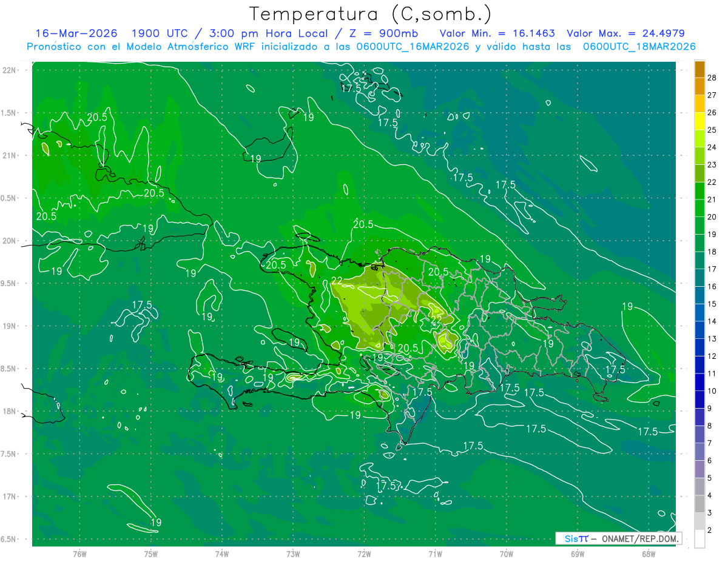Pick the yellow swatch between 25 and 26
Viewport: 728px width, 562px height.
[x=699, y=121]
